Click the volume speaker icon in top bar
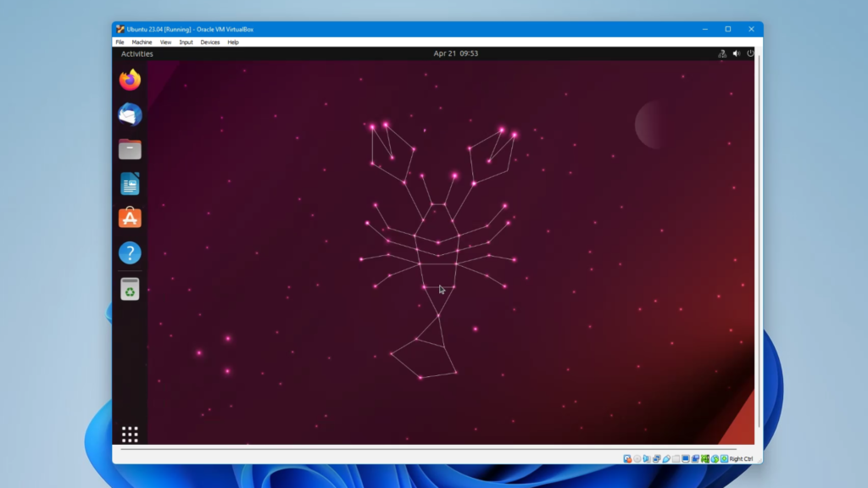Image resolution: width=868 pixels, height=488 pixels. point(737,53)
